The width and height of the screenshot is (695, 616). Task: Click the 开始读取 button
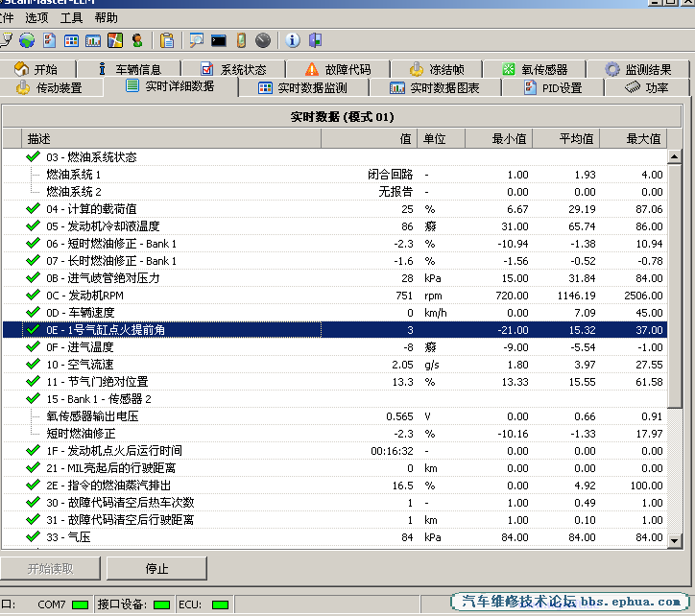(50, 569)
